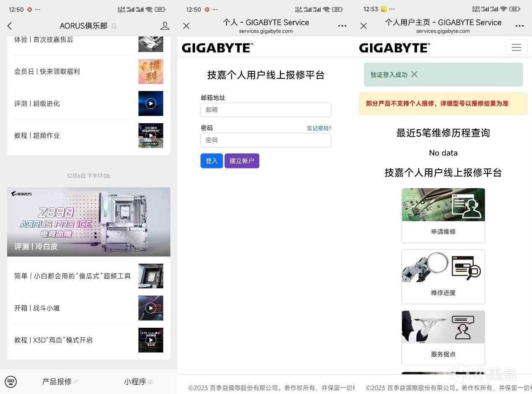Click the 最近5笔维修历程查询 heading
The width and height of the screenshot is (532, 394).
coord(443,133)
